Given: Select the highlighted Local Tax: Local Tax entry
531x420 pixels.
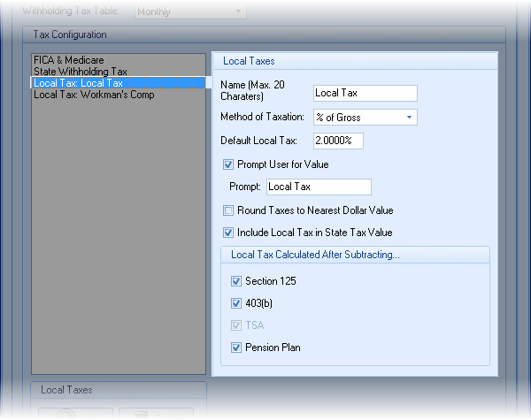Looking at the screenshot, I should coord(78,83).
